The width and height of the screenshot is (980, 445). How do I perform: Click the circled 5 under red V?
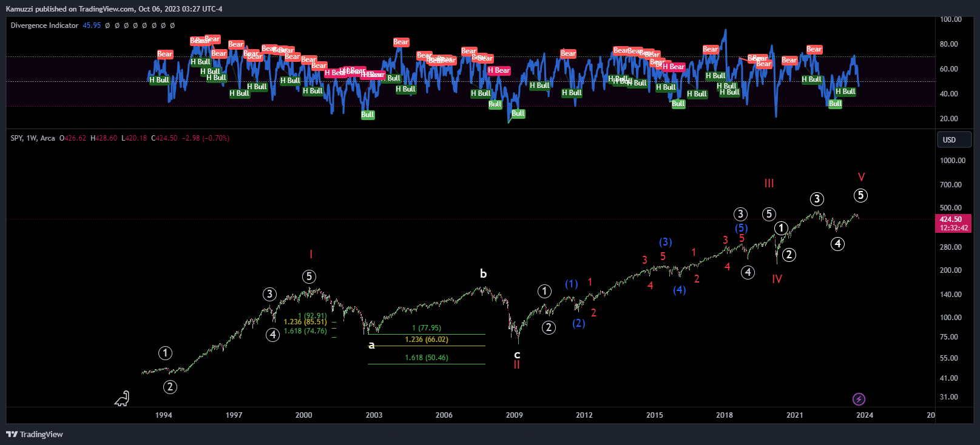pyautogui.click(x=860, y=195)
